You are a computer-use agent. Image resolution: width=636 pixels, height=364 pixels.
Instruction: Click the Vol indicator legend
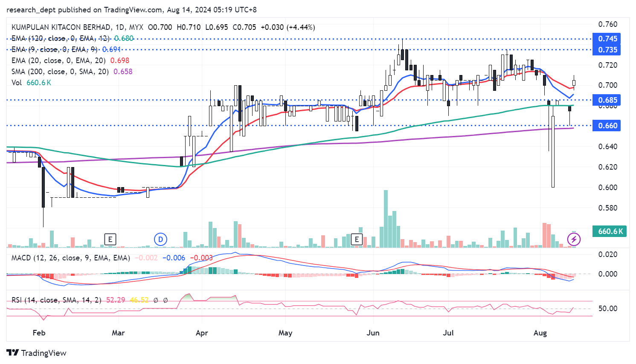[x=17, y=83]
